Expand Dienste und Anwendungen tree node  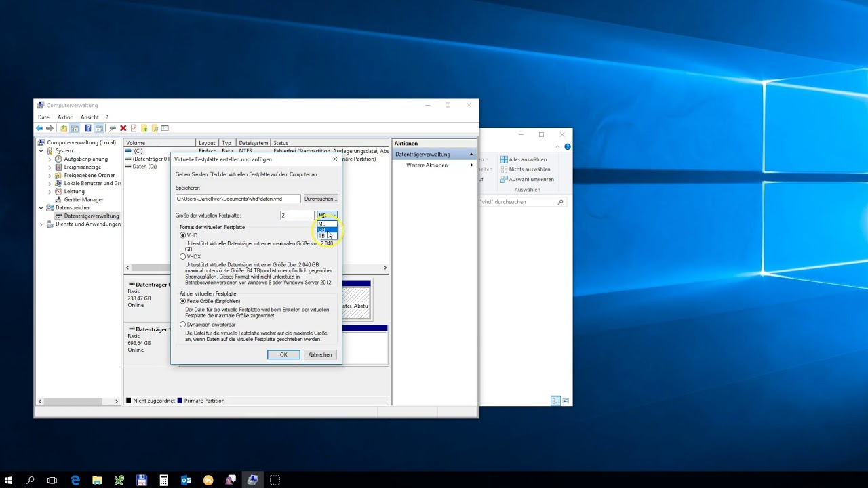[41, 224]
